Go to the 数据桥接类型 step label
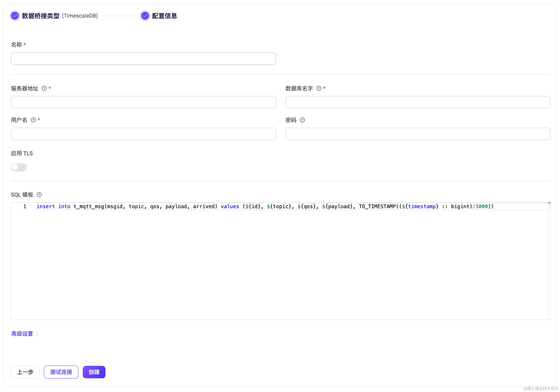 coord(40,16)
